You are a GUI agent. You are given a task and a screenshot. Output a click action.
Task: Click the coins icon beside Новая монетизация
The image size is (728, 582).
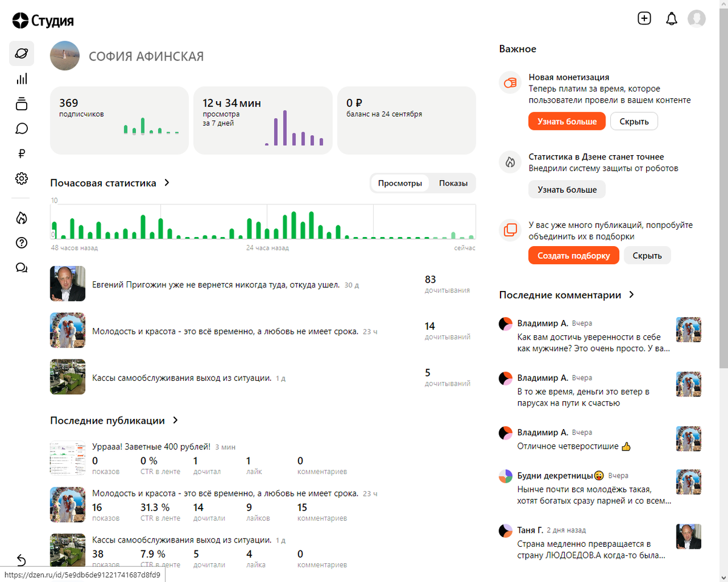click(x=510, y=82)
